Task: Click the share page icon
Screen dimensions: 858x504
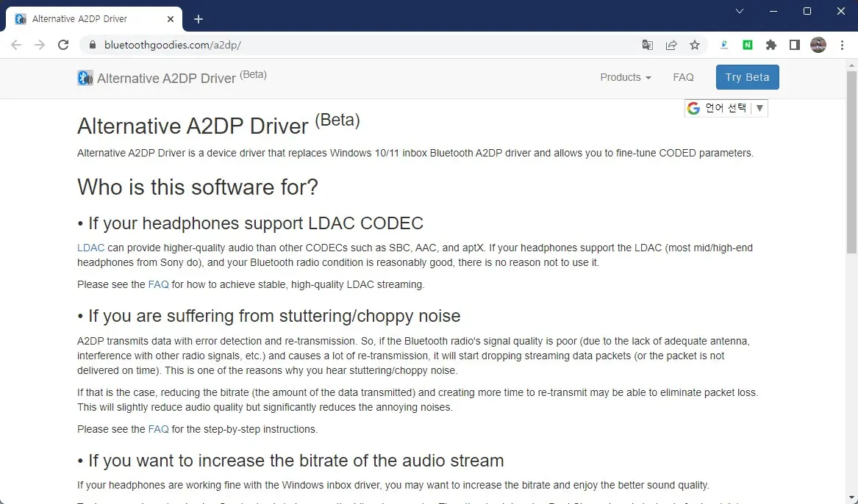Action: (x=671, y=45)
